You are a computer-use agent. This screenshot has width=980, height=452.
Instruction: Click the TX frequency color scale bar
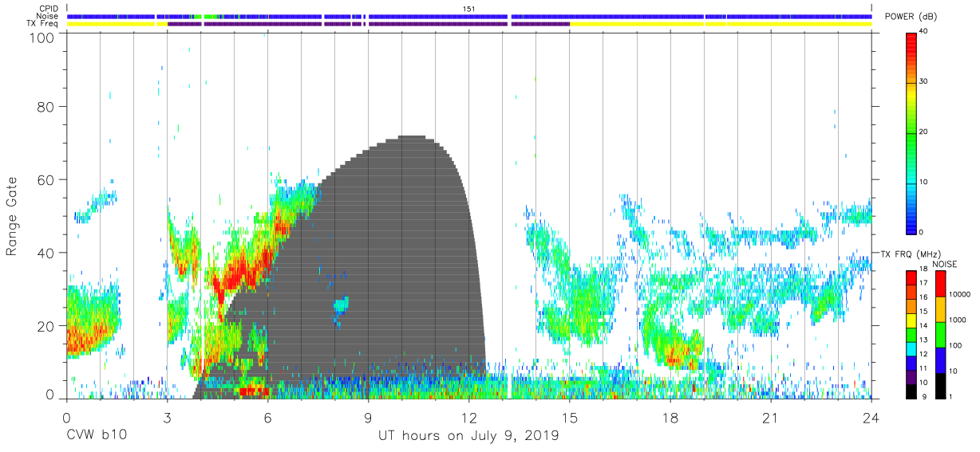tap(911, 333)
